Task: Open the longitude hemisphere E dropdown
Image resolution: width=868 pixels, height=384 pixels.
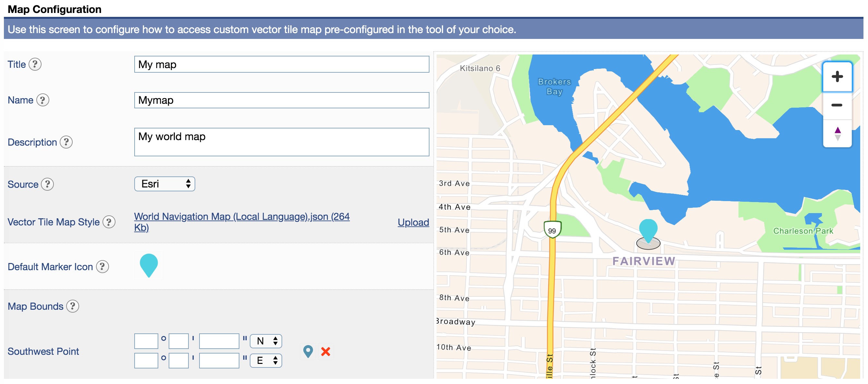Action: (266, 360)
